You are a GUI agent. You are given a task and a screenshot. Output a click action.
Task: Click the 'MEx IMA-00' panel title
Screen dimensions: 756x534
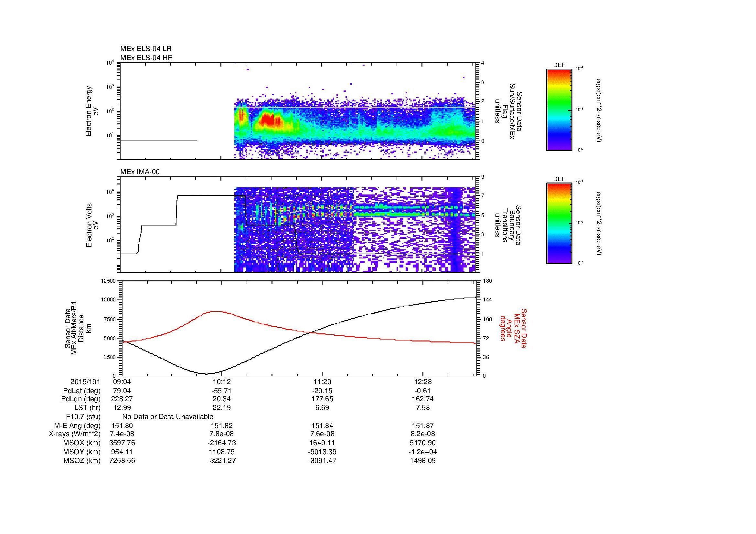click(140, 172)
